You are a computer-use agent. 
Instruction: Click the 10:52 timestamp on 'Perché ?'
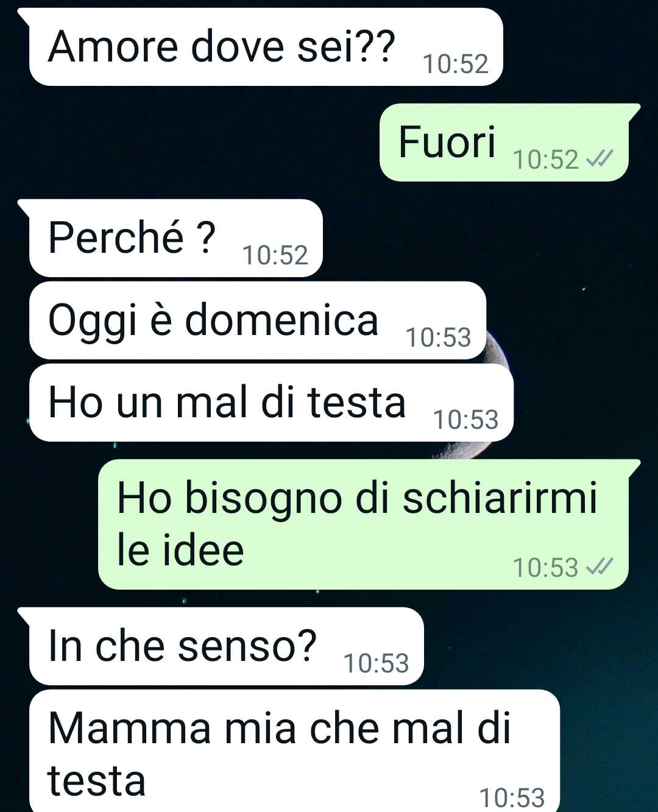275,255
